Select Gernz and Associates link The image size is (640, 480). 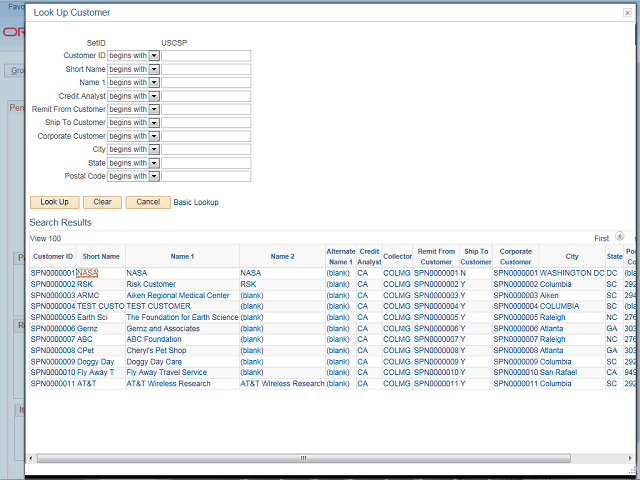point(163,329)
